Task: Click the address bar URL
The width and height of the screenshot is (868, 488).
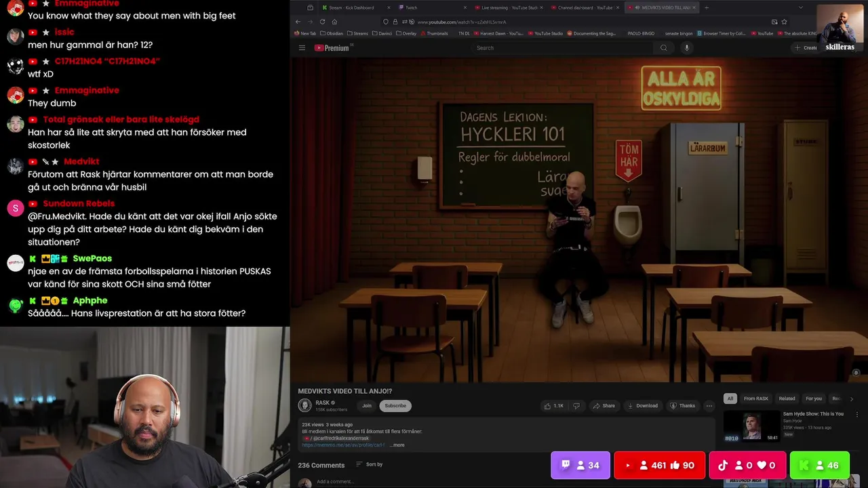Action: (x=461, y=22)
